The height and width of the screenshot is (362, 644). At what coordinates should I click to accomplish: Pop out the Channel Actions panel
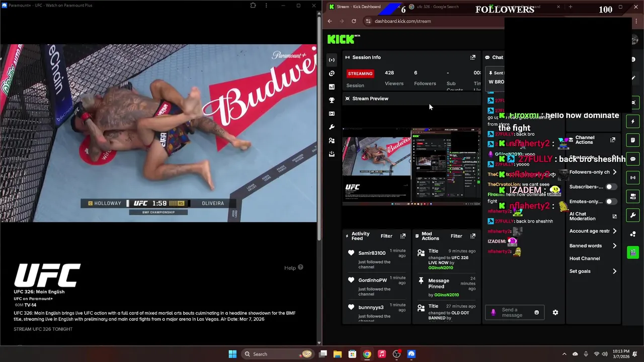point(613,140)
